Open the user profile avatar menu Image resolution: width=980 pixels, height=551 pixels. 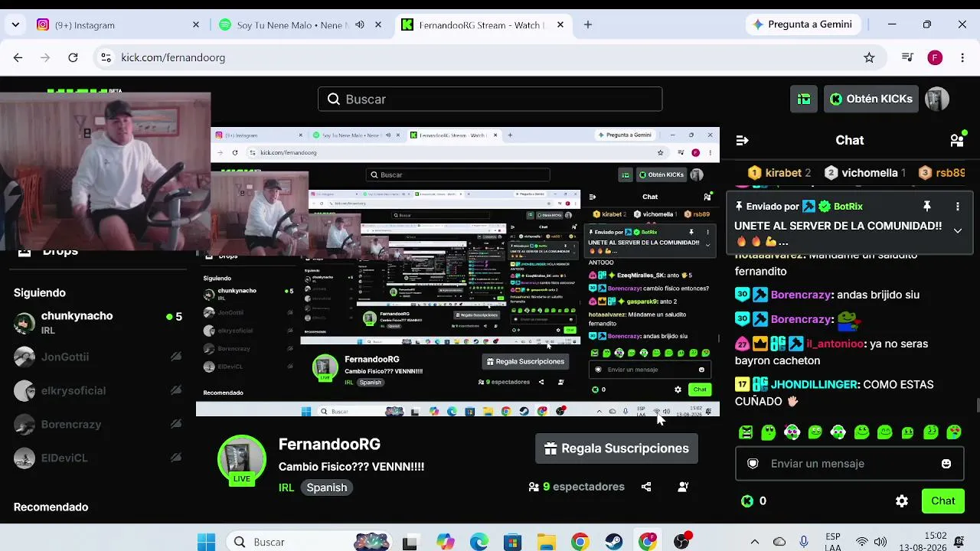[x=937, y=99]
